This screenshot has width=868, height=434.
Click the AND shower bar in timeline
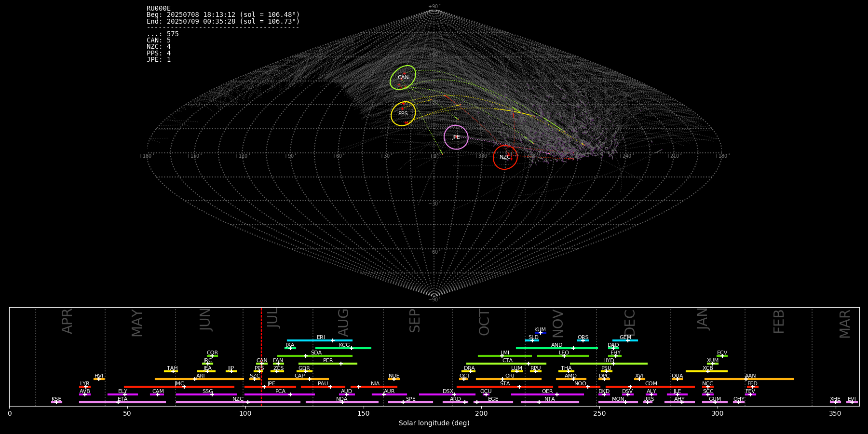(x=557, y=348)
